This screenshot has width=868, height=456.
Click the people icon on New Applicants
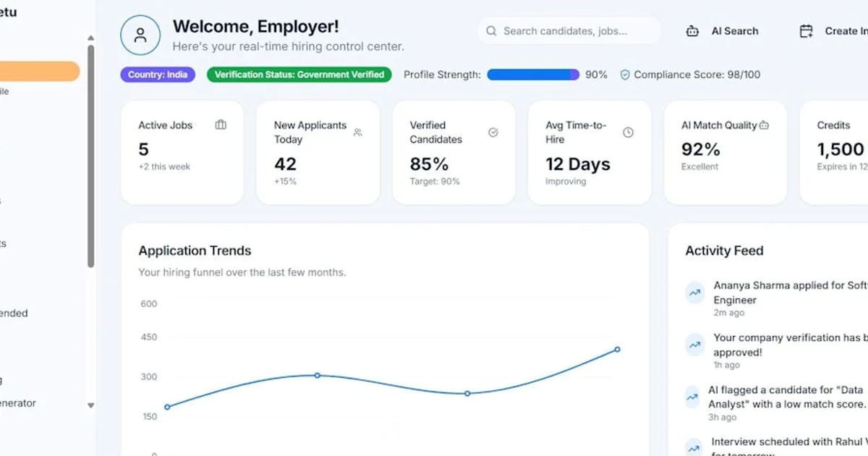[x=357, y=132]
